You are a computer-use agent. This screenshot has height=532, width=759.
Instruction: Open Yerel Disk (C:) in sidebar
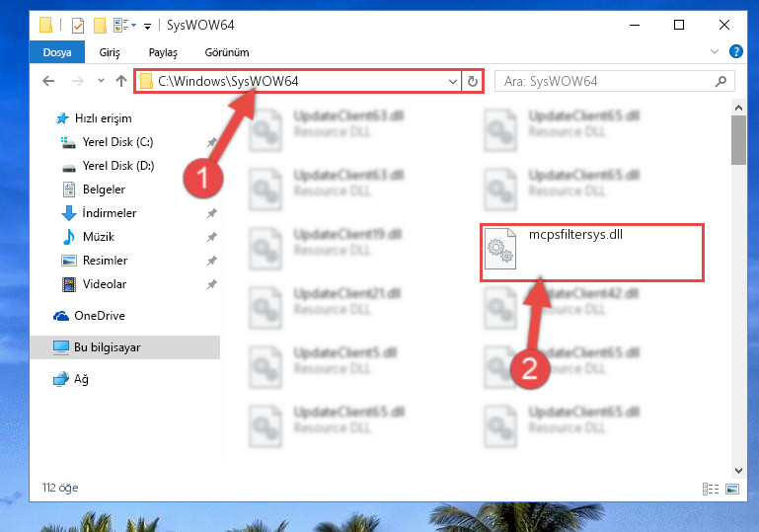(117, 142)
